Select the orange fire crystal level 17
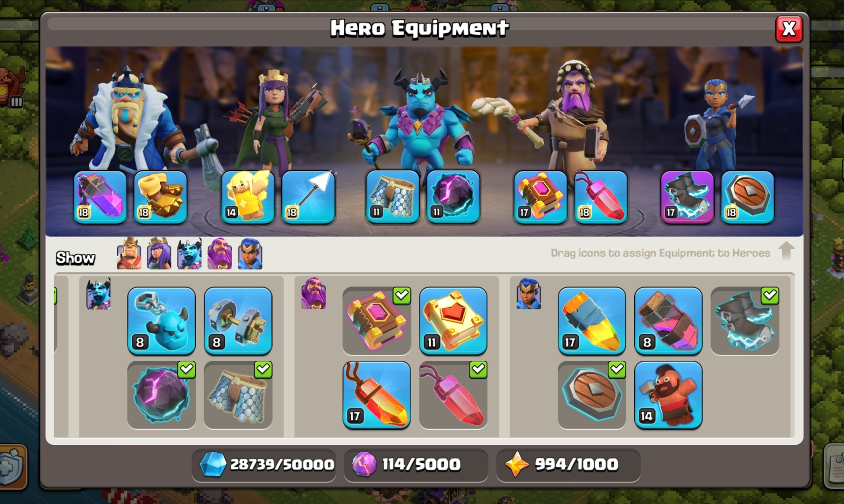Viewport: 844px width, 504px height. pos(376,395)
